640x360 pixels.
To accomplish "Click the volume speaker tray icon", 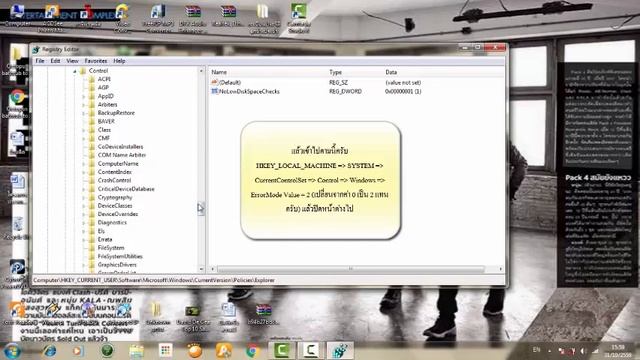I will point(582,351).
